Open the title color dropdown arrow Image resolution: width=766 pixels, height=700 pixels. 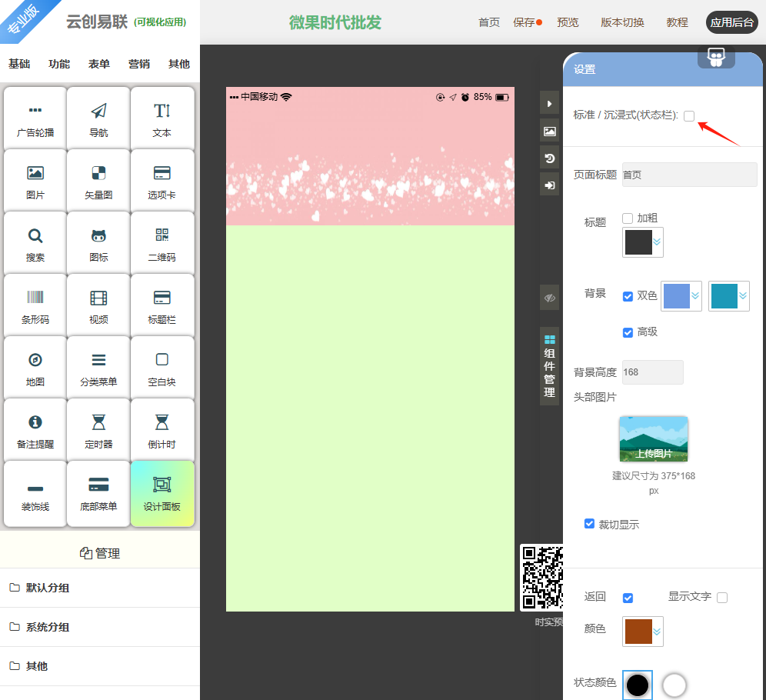tap(657, 242)
